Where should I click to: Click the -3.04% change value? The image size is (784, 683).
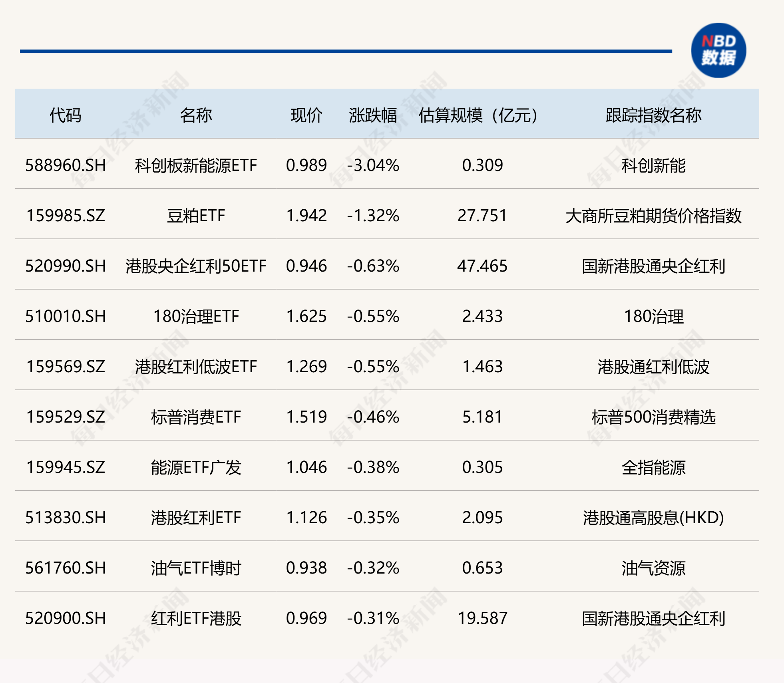pyautogui.click(x=373, y=165)
